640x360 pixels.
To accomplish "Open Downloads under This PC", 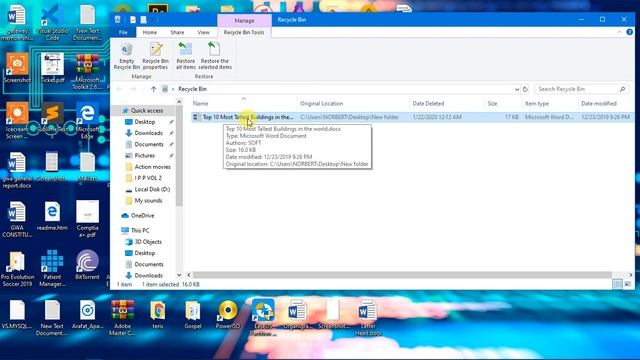I will [148, 276].
